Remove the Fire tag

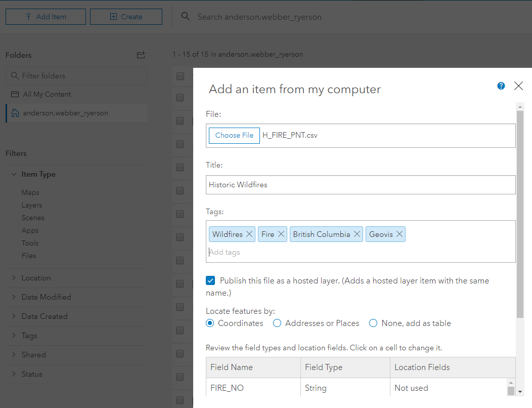pyautogui.click(x=281, y=234)
